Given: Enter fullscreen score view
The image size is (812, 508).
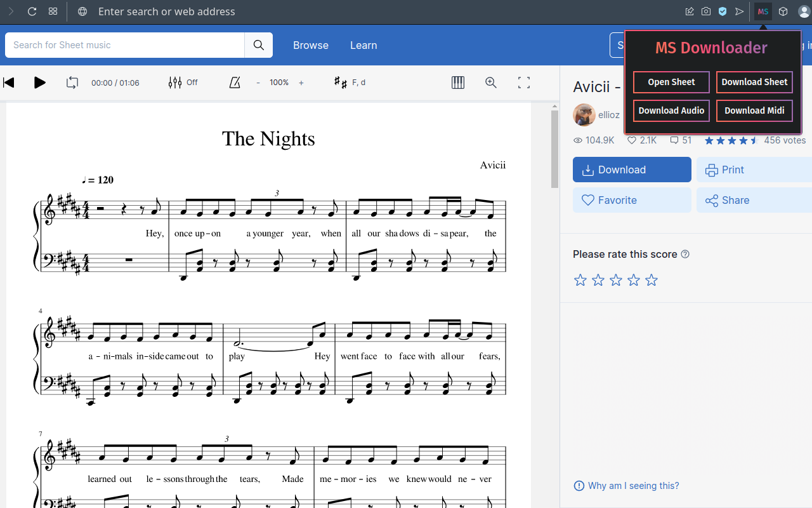Looking at the screenshot, I should (x=523, y=83).
